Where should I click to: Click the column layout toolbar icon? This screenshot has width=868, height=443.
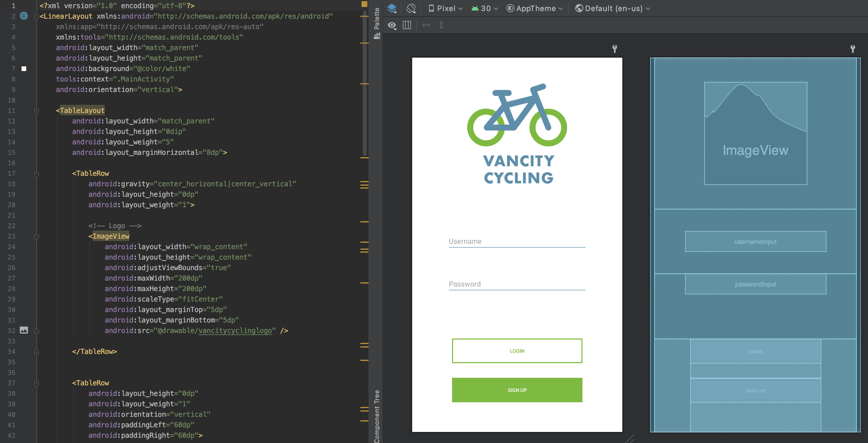407,25
